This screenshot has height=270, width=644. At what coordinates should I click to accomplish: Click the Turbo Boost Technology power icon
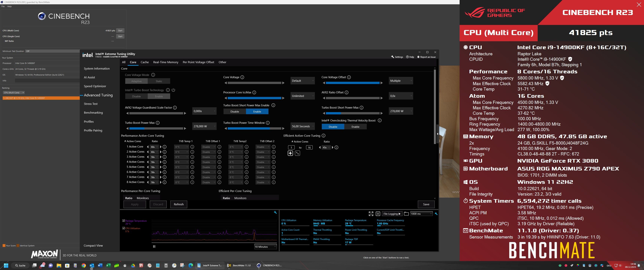pyautogui.click(x=173, y=90)
